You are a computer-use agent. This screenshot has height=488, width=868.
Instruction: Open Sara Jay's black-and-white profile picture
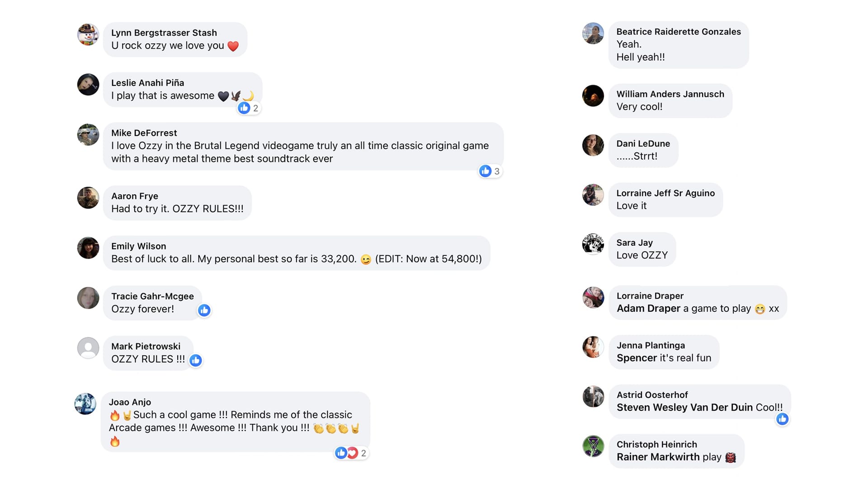(x=593, y=244)
